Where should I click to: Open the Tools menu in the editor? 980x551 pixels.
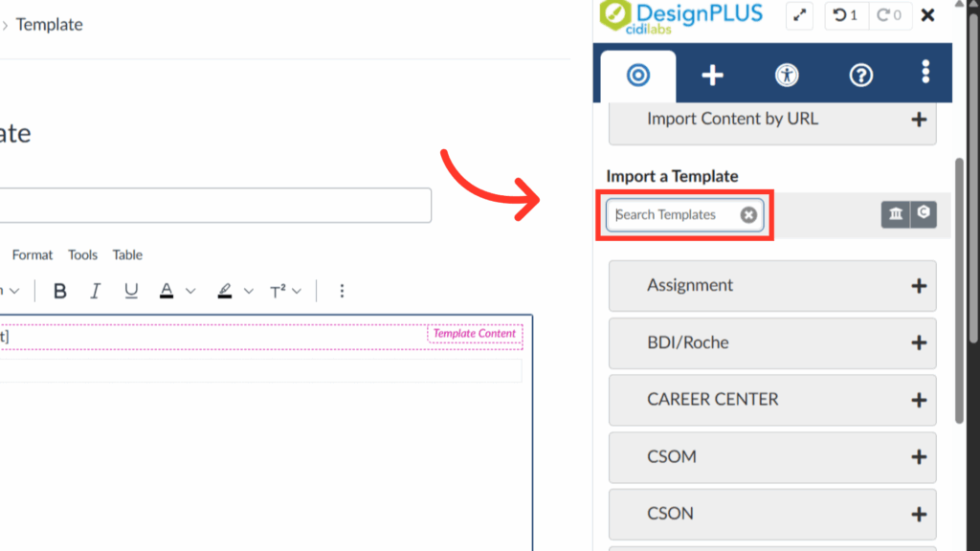coord(81,254)
